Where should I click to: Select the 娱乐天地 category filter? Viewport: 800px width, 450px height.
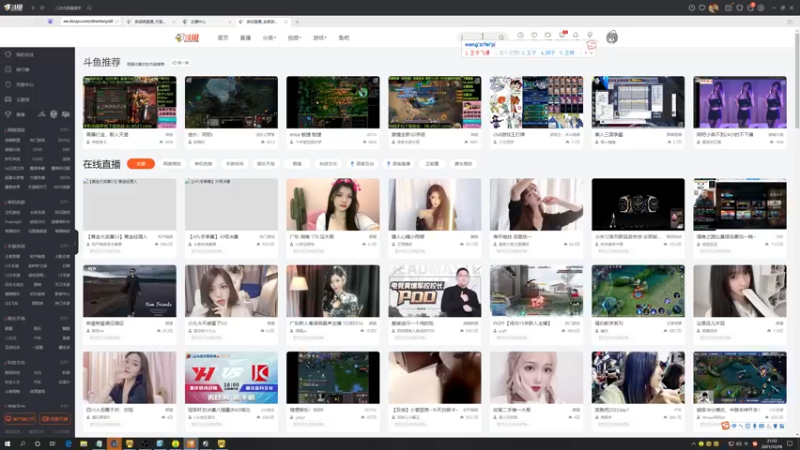pos(266,164)
